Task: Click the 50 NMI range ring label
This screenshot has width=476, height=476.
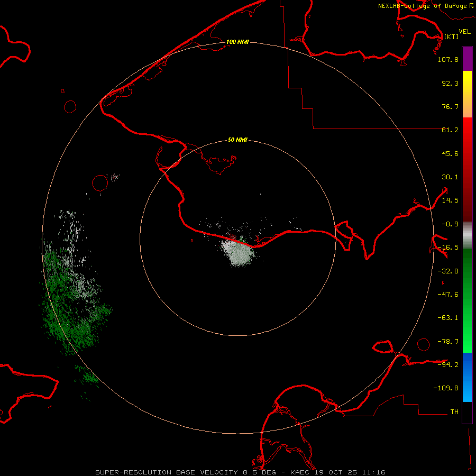Action: [x=237, y=140]
